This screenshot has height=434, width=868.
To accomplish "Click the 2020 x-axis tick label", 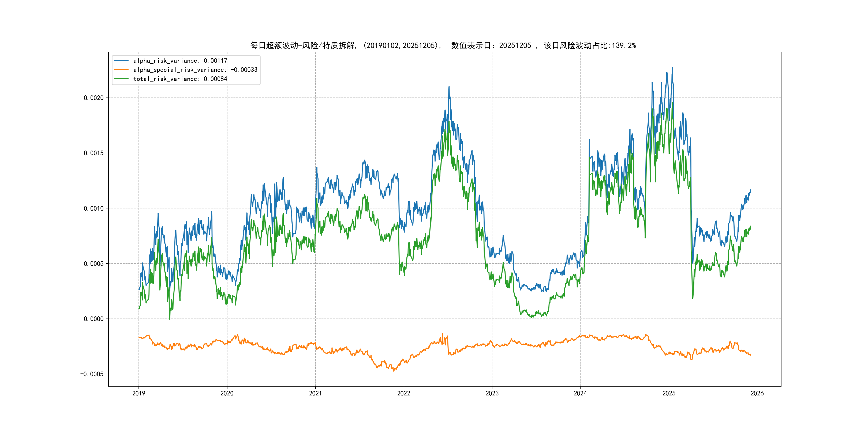I will 227,393.
